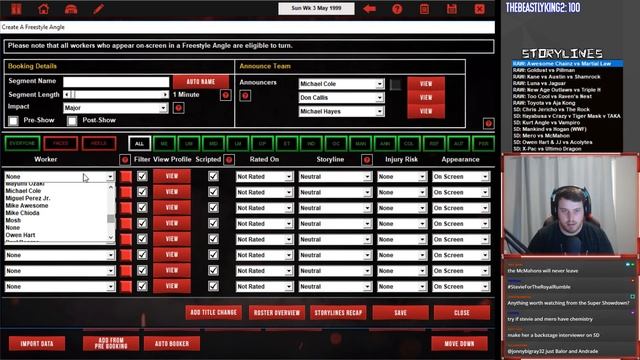This screenshot has width=640, height=360.
Task: Open first row Appearance On Screen dropdown
Action: click(461, 177)
